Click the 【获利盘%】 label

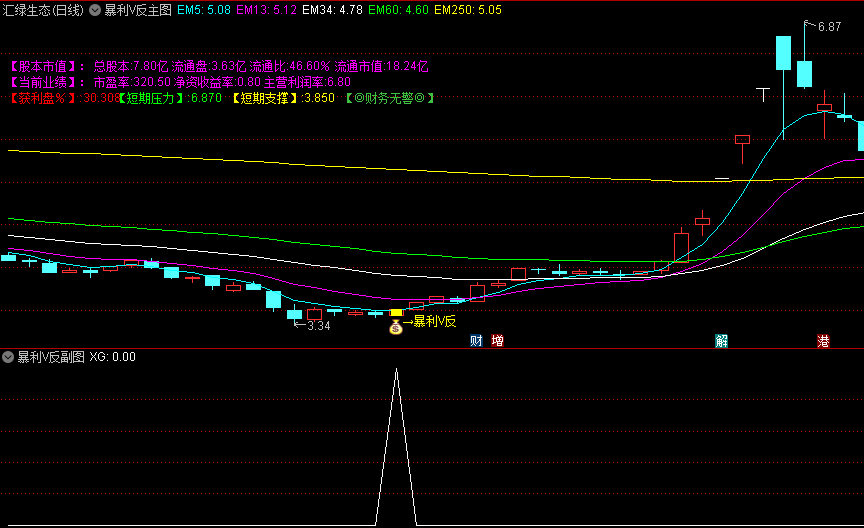[x=44, y=98]
